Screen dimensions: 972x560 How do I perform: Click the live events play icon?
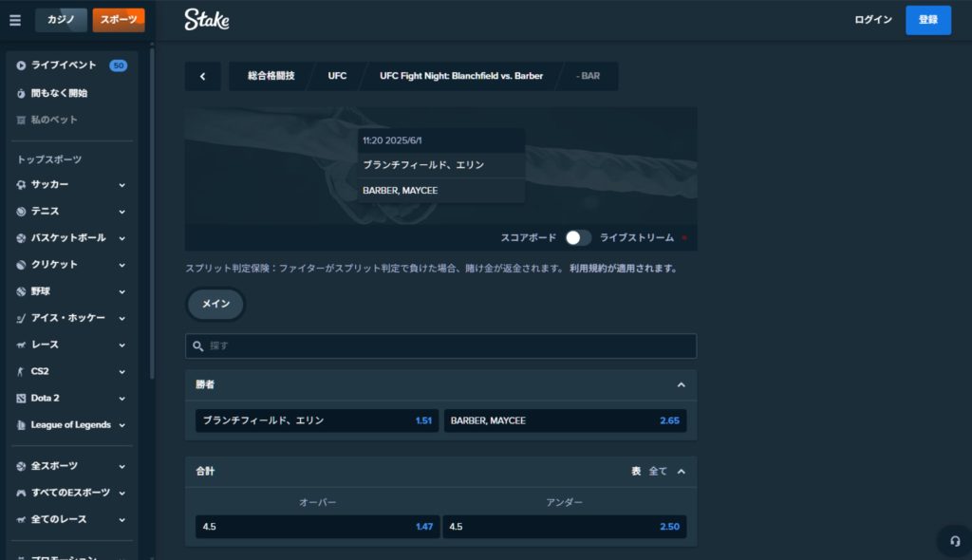tap(21, 65)
